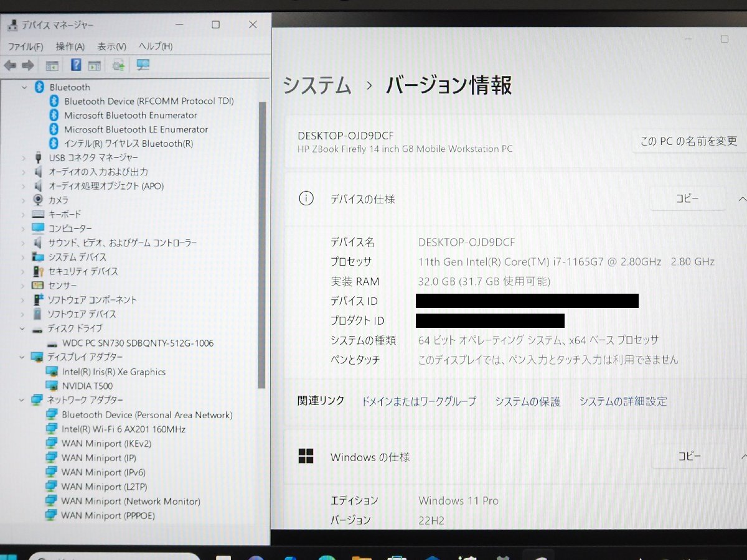Expand the カメラ (Camera) category
The width and height of the screenshot is (747, 560).
coord(24,200)
